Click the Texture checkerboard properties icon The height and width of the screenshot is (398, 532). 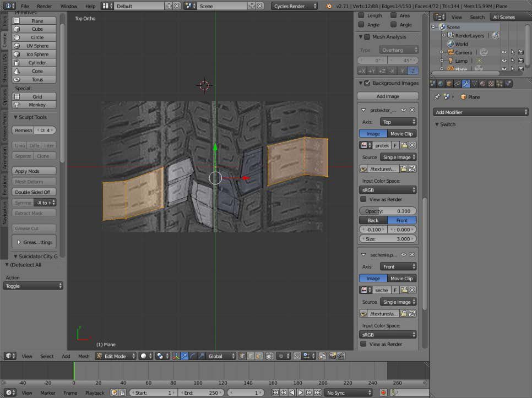[491, 84]
